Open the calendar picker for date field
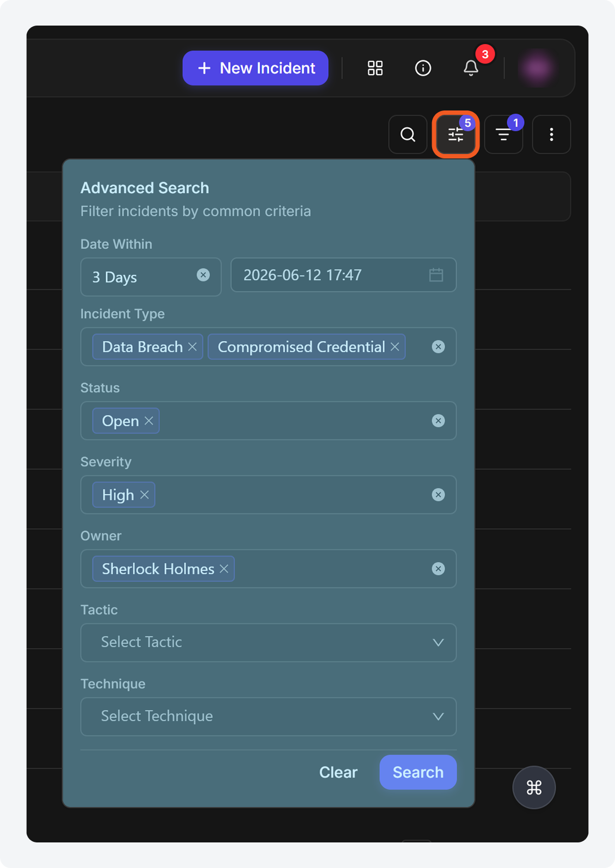 [436, 275]
